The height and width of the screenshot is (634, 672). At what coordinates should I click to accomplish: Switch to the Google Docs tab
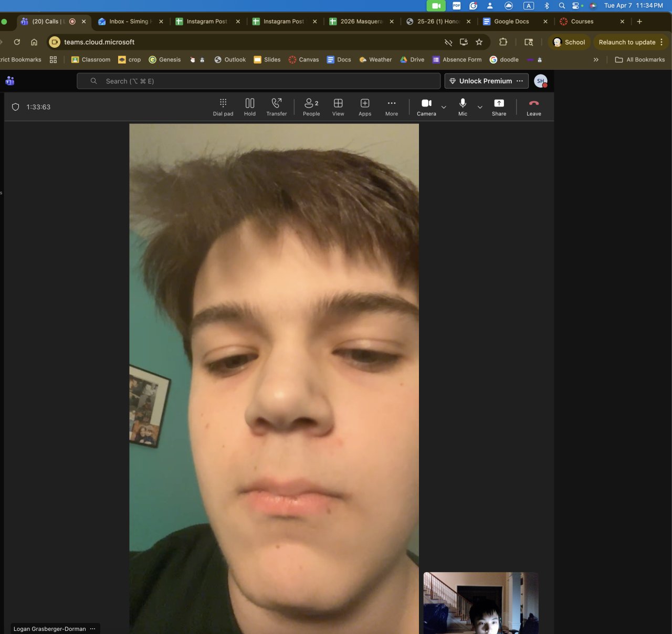click(511, 22)
